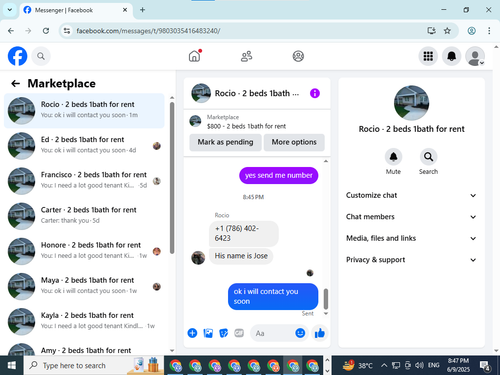Screen dimensions: 500x375
Task: Mark the listing as pending
Action: tap(225, 142)
